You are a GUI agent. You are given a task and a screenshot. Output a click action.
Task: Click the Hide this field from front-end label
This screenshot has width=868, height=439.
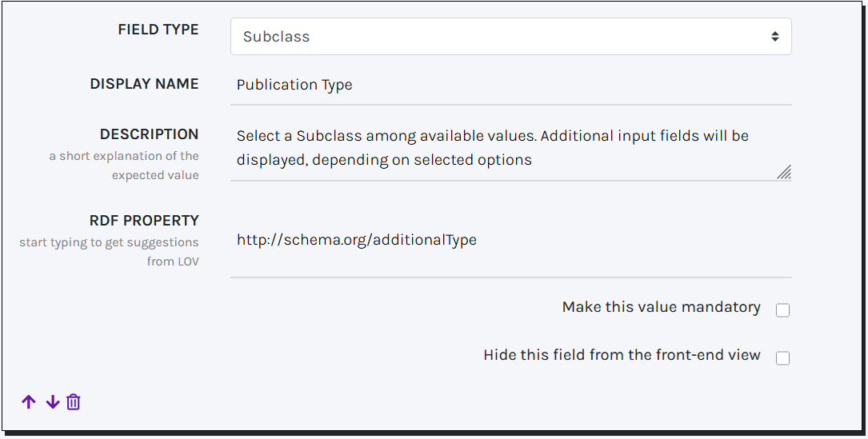pyautogui.click(x=622, y=355)
